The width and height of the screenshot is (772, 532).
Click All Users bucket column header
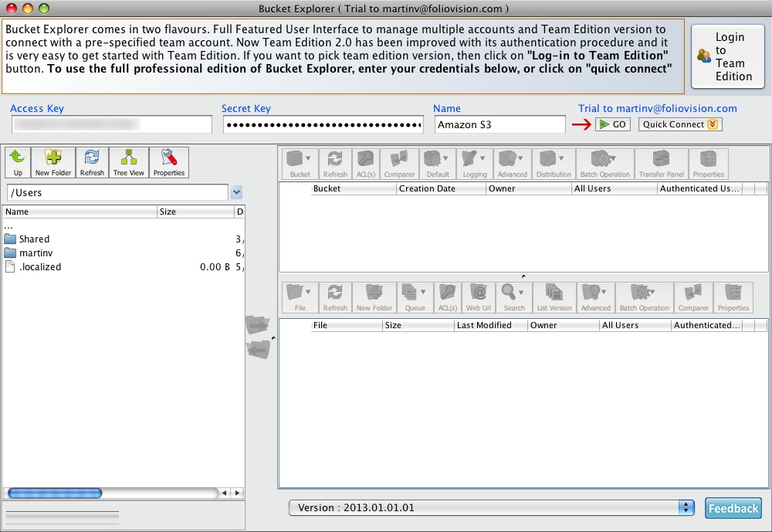(614, 188)
